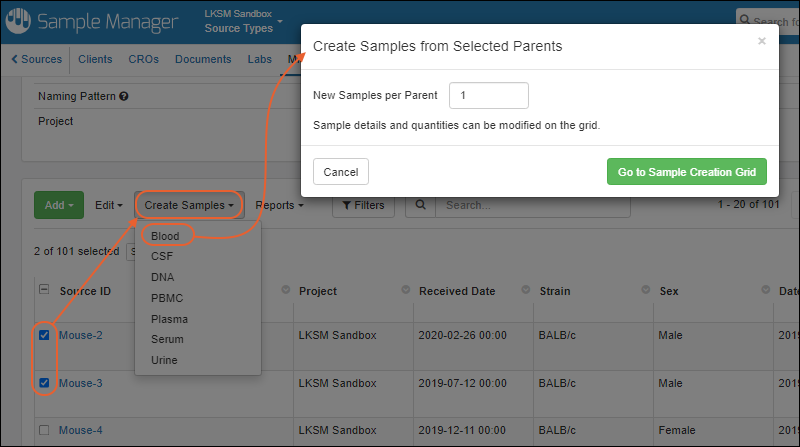
Task: Click the Filters button
Action: (x=363, y=205)
